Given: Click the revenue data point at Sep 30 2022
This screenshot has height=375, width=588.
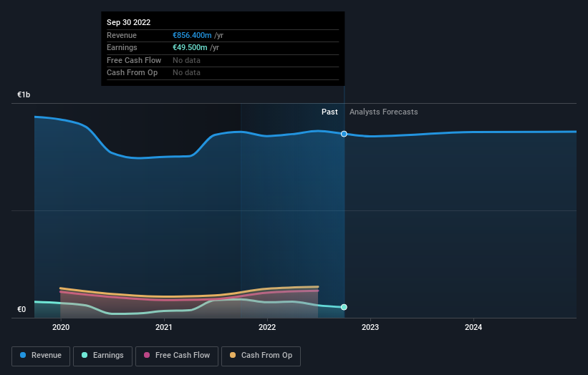Looking at the screenshot, I should pyautogui.click(x=344, y=134).
